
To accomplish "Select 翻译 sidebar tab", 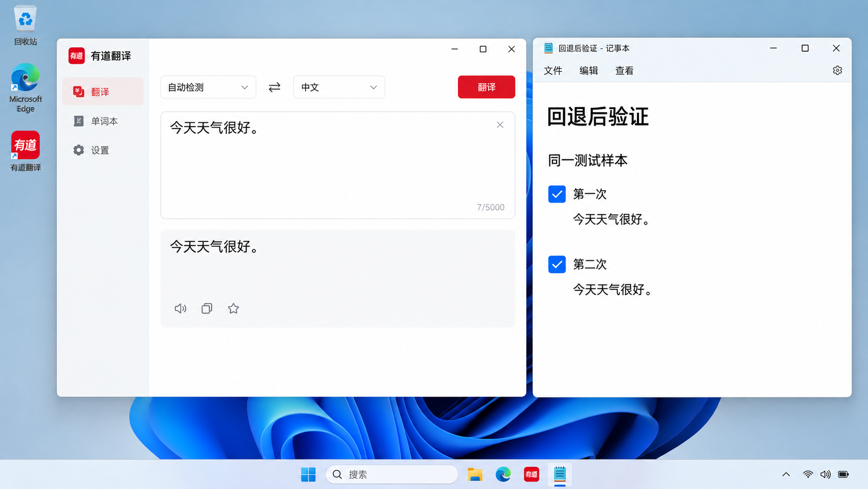I will click(x=103, y=92).
